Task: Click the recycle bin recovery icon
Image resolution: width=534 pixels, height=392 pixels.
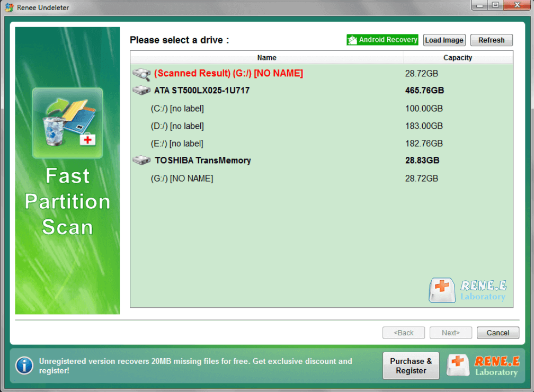Action: pyautogui.click(x=67, y=123)
